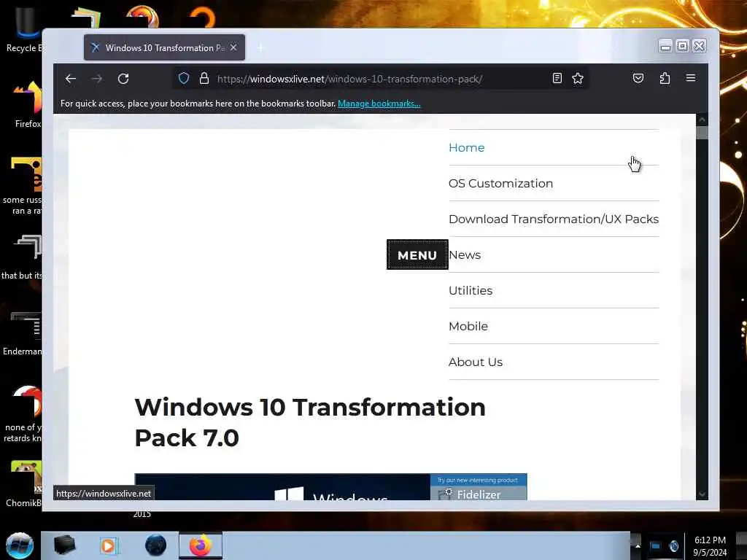Open the Firefox hamburger application menu
The width and height of the screenshot is (747, 560).
[x=691, y=78]
